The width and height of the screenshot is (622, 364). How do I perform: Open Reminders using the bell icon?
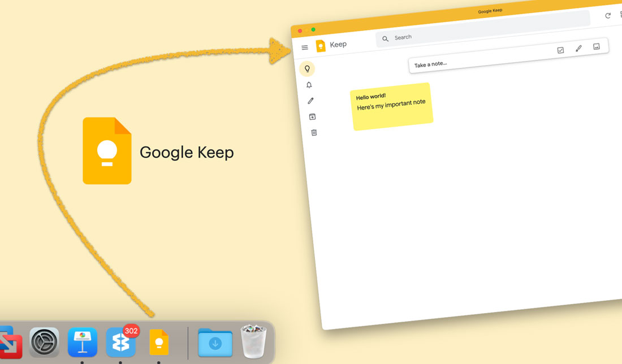[309, 85]
